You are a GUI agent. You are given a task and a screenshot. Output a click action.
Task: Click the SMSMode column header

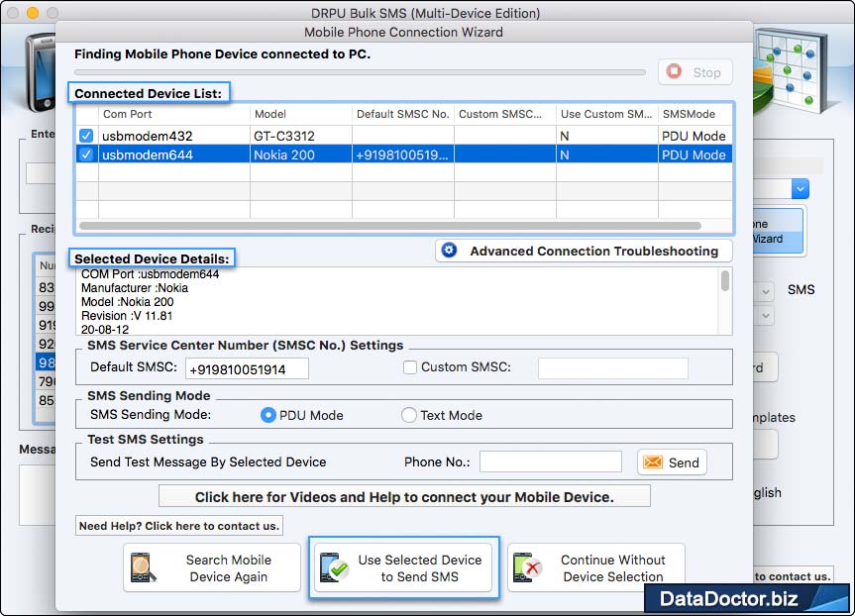coord(695,114)
